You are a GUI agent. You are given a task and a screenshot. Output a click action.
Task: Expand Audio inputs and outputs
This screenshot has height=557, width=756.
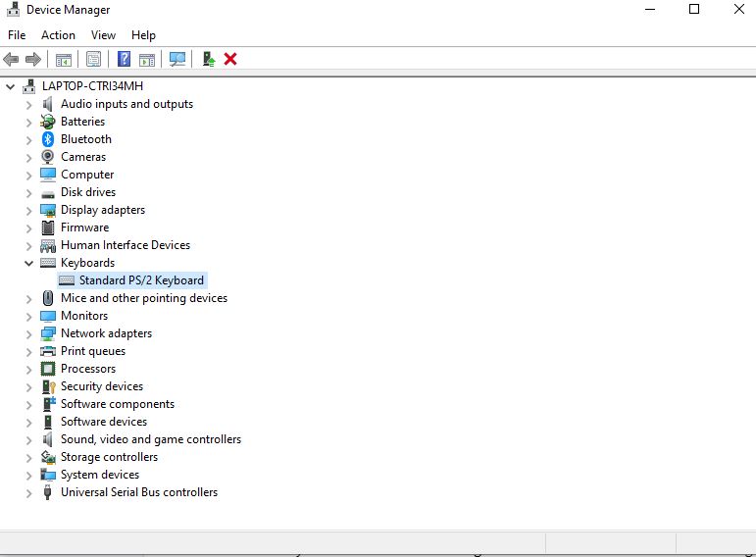click(x=29, y=105)
